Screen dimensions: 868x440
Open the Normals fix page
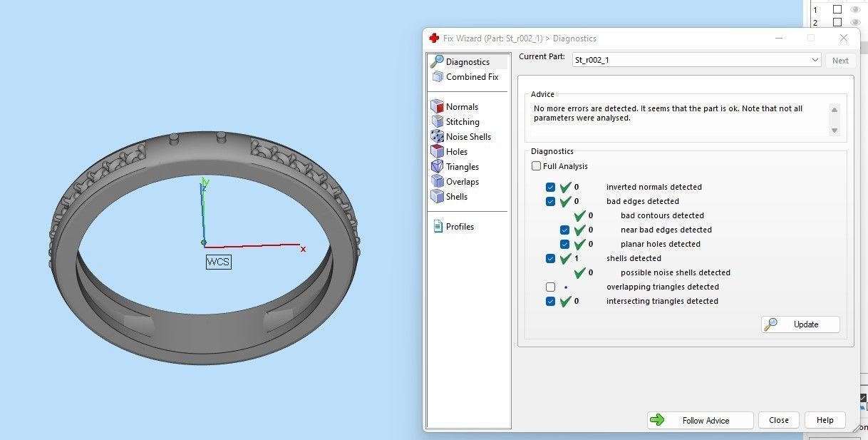click(455, 107)
